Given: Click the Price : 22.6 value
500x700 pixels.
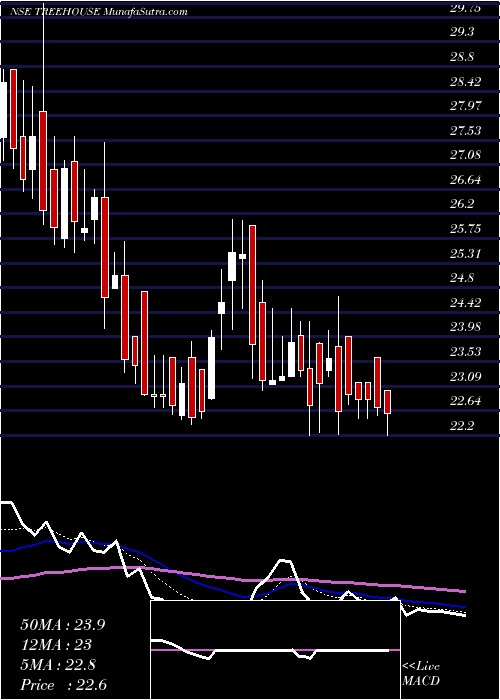Looking at the screenshot, I should coord(63,685).
